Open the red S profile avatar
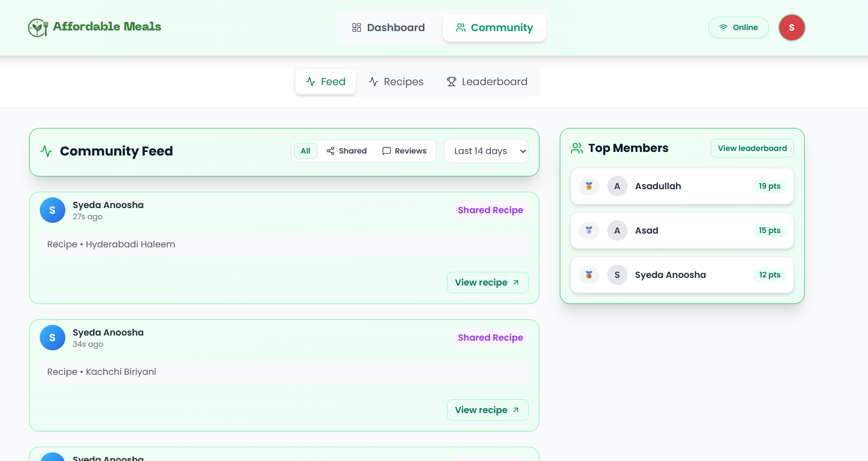868x461 pixels. 791,28
